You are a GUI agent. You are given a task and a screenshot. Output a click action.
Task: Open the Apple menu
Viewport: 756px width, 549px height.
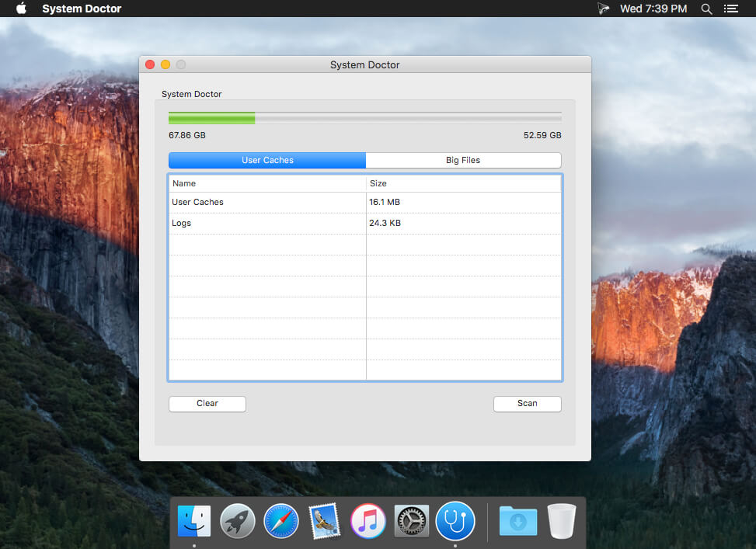[21, 9]
